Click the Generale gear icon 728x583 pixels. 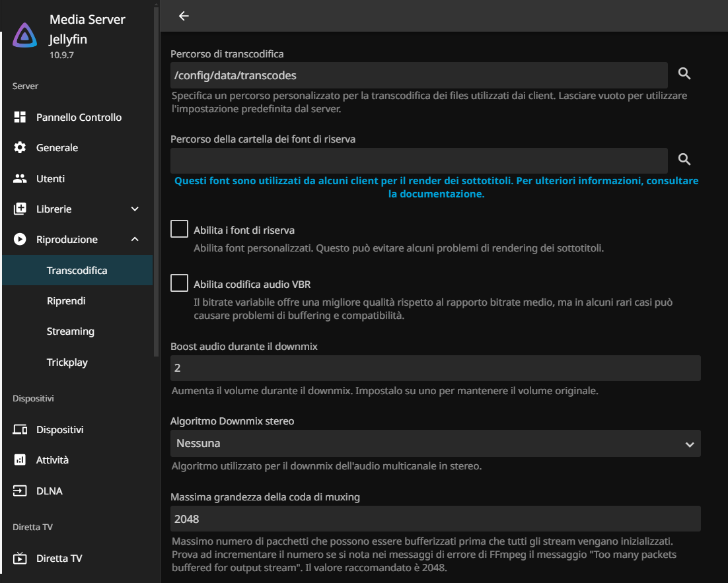[x=20, y=148]
